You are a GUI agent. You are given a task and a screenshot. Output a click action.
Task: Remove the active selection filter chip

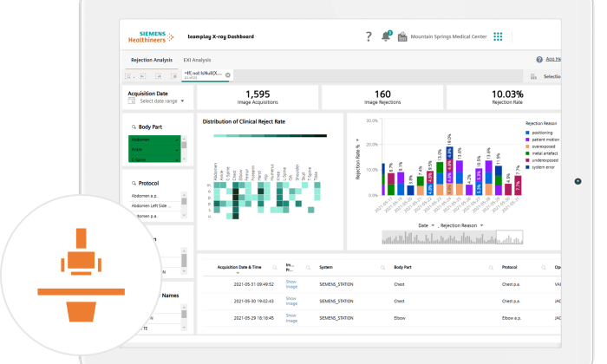tap(228, 75)
